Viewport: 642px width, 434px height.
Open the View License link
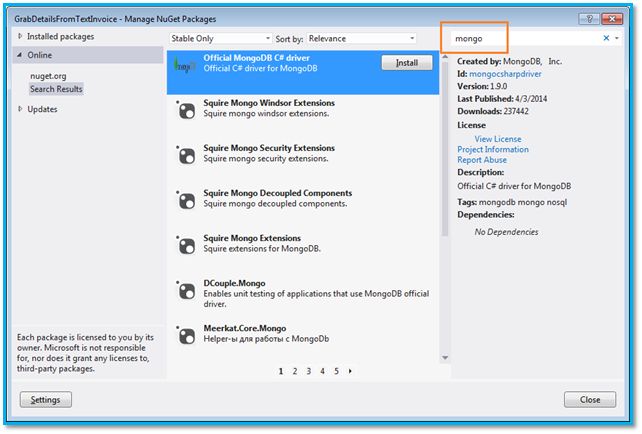pyautogui.click(x=498, y=139)
